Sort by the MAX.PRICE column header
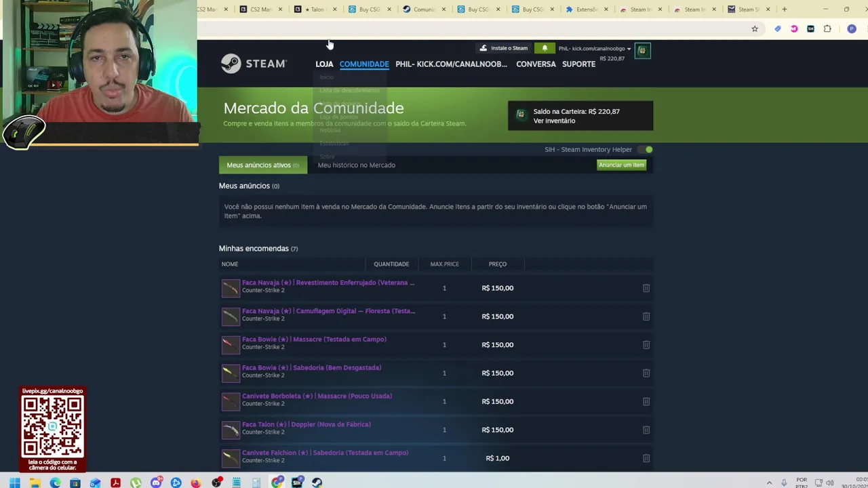The image size is (868, 488). point(444,264)
